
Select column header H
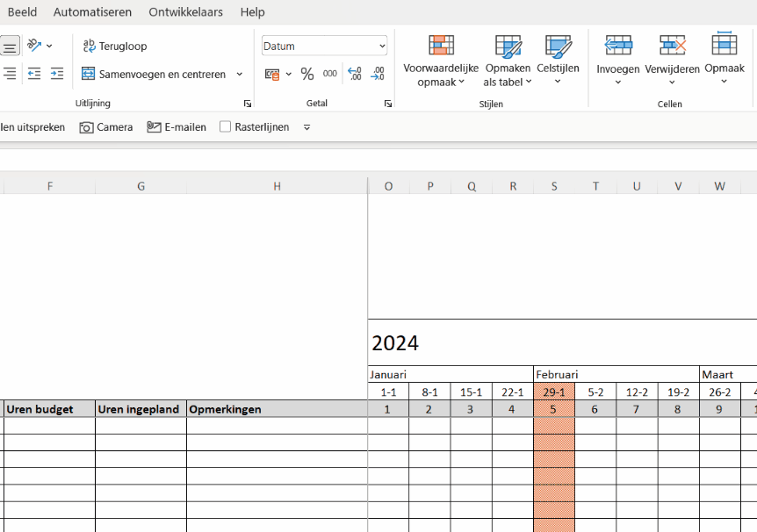click(278, 186)
